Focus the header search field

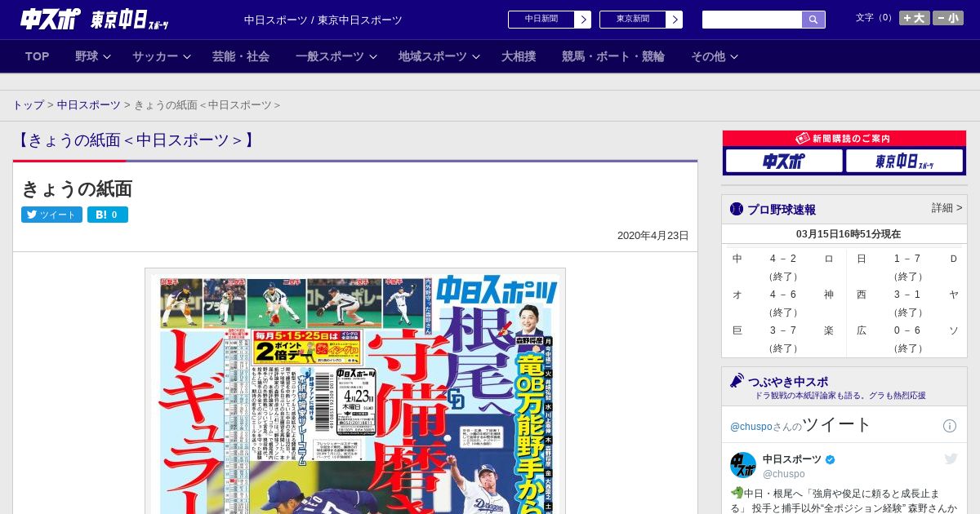pos(752,20)
